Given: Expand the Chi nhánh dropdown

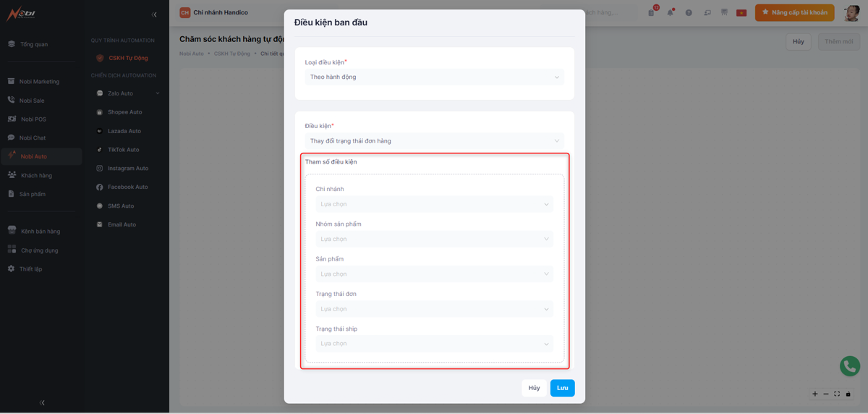Looking at the screenshot, I should [x=434, y=204].
